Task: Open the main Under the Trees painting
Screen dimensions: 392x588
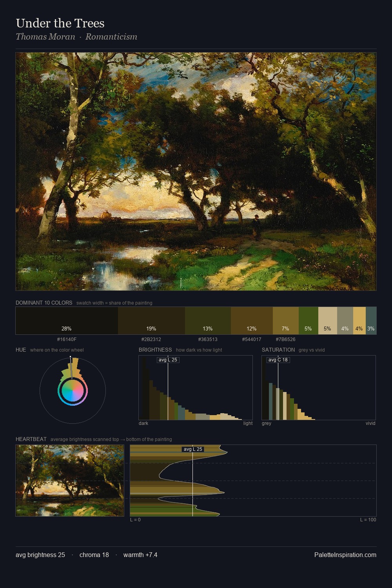Action: [x=196, y=171]
